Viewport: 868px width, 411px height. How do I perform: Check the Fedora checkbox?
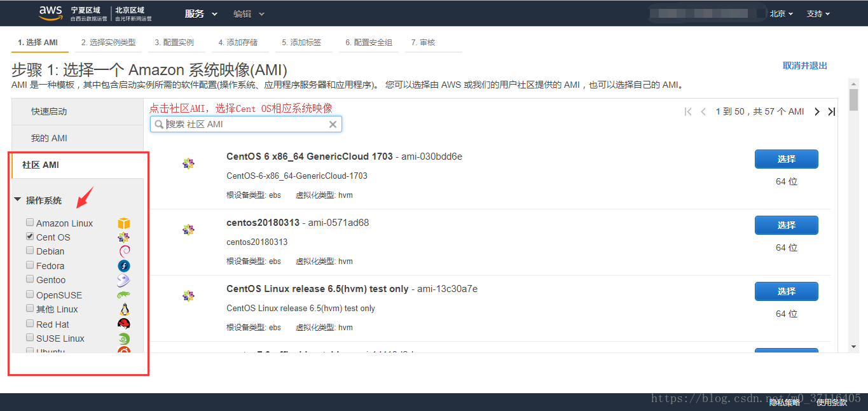(30, 265)
